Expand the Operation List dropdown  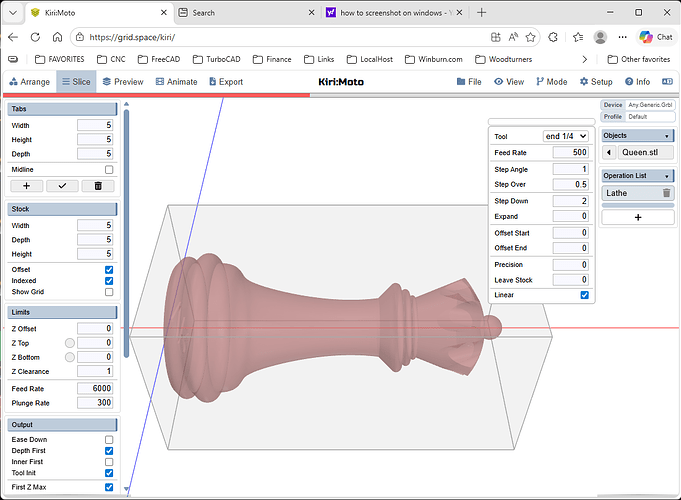(666, 176)
